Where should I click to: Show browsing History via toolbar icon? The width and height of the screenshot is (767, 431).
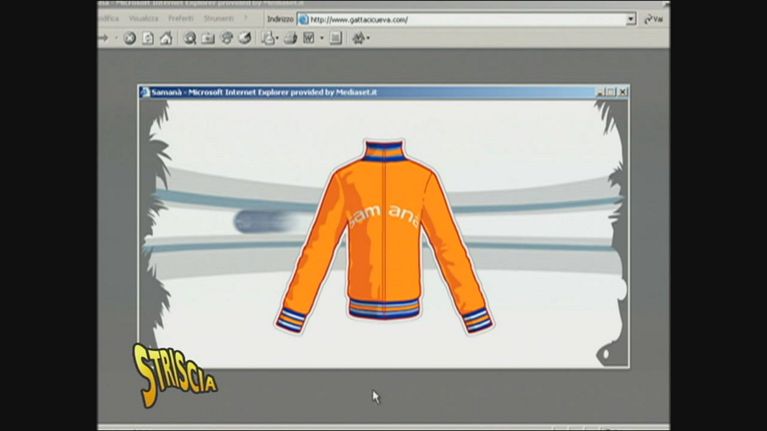(x=244, y=39)
